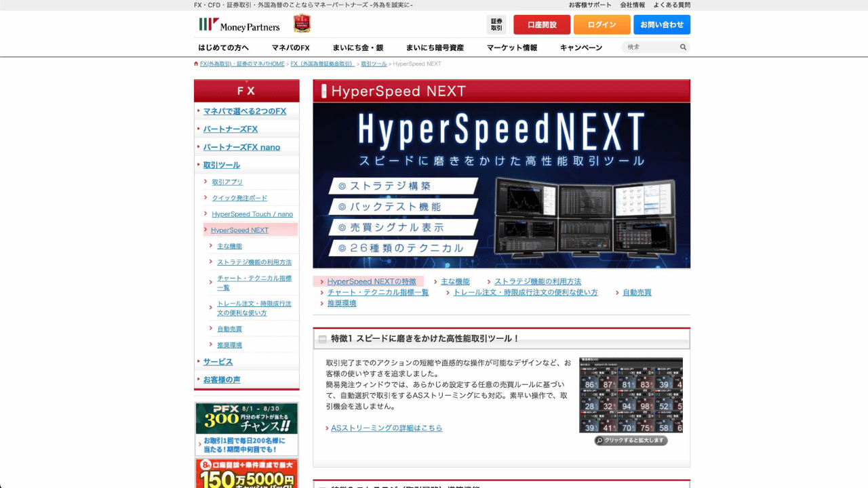Select the まいにち暗号資産 menu
This screenshot has width=868, height=488.
pyautogui.click(x=435, y=47)
